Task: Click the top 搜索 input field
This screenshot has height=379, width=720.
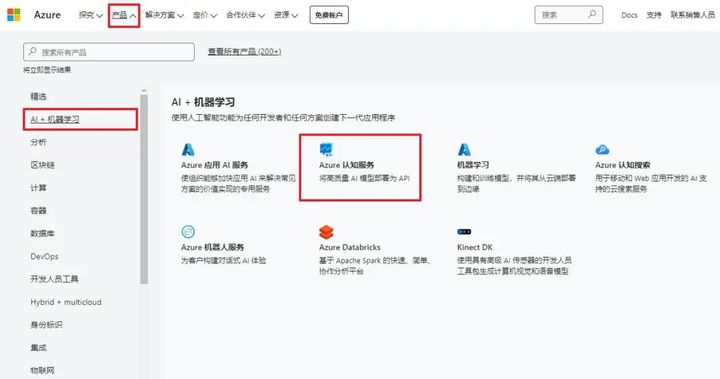Action: point(568,15)
